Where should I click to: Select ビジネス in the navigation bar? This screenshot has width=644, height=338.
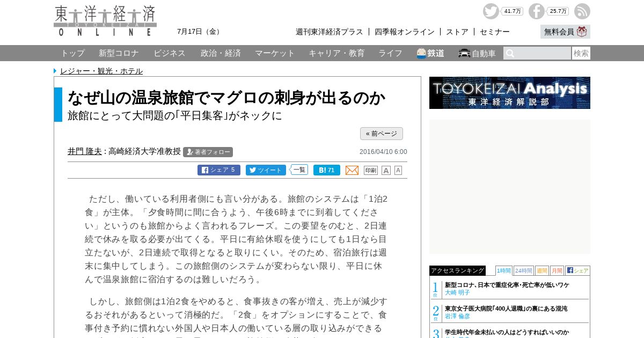170,53
